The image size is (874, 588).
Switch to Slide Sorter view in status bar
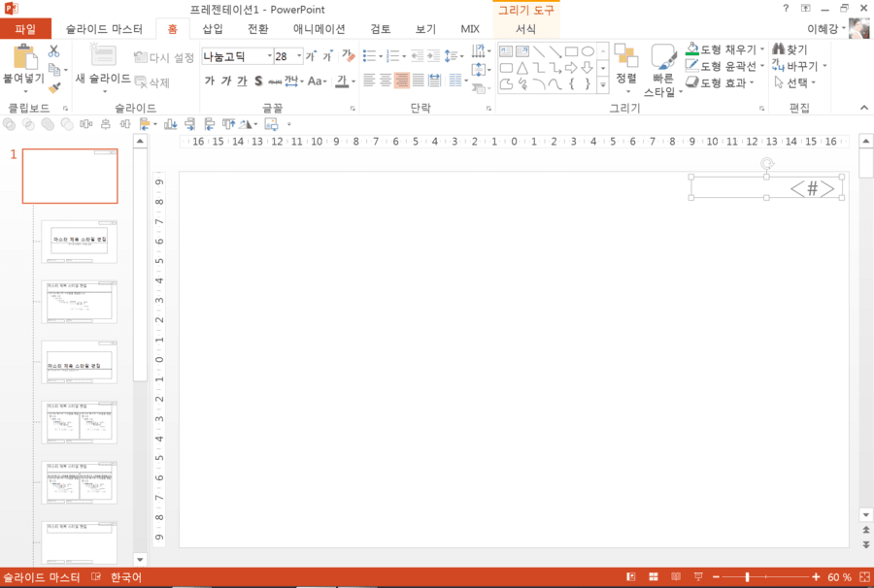(x=654, y=577)
